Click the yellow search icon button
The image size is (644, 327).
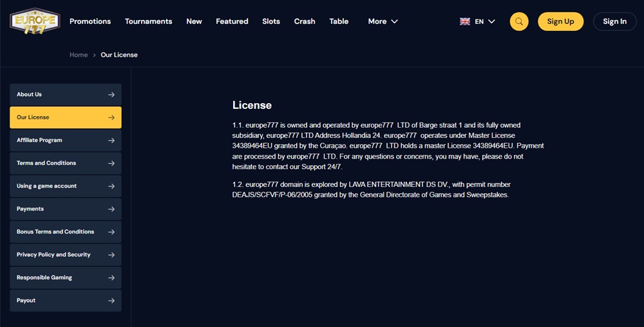click(x=519, y=21)
